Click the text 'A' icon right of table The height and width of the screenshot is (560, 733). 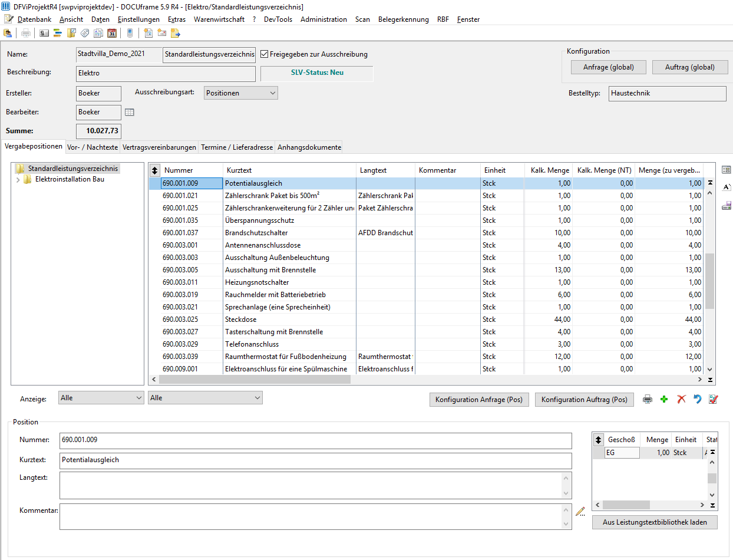coord(727,187)
